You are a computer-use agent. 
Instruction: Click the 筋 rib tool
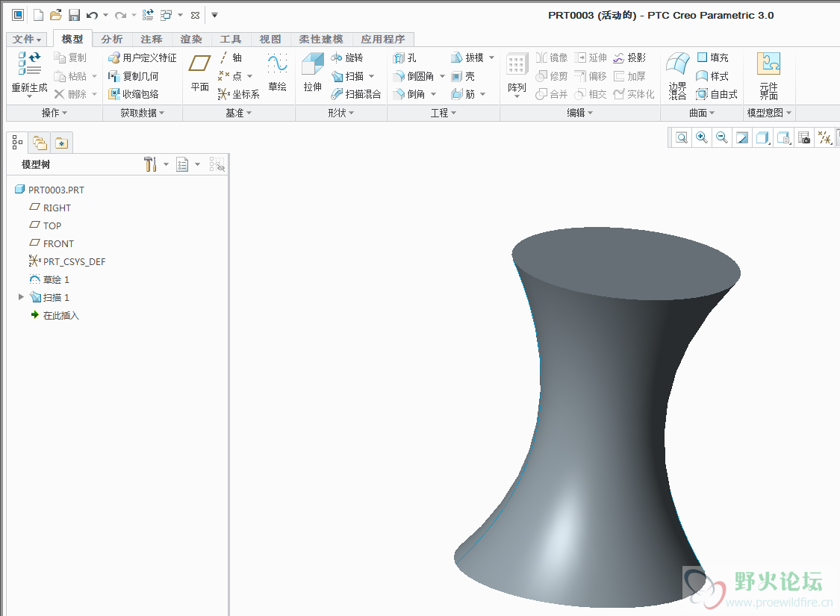pyautogui.click(x=464, y=94)
